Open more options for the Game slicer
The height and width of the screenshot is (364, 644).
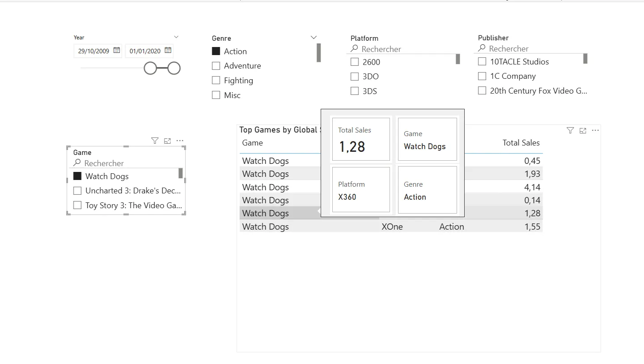coord(180,141)
